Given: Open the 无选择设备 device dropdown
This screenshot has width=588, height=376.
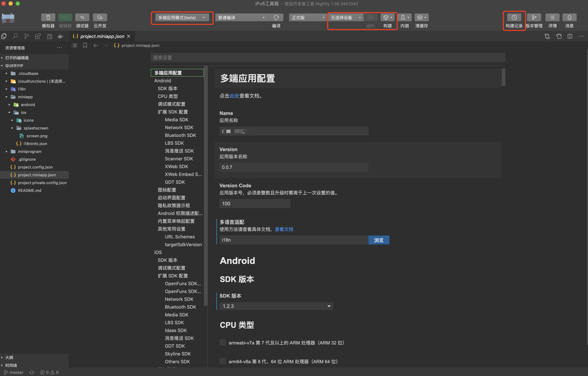Looking at the screenshot, I should pos(346,18).
